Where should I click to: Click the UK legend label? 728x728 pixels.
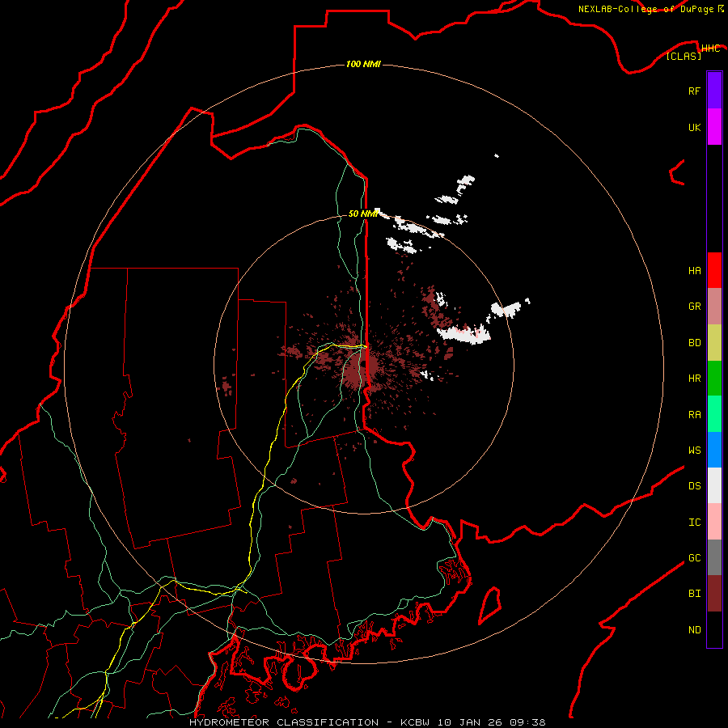tap(694, 127)
